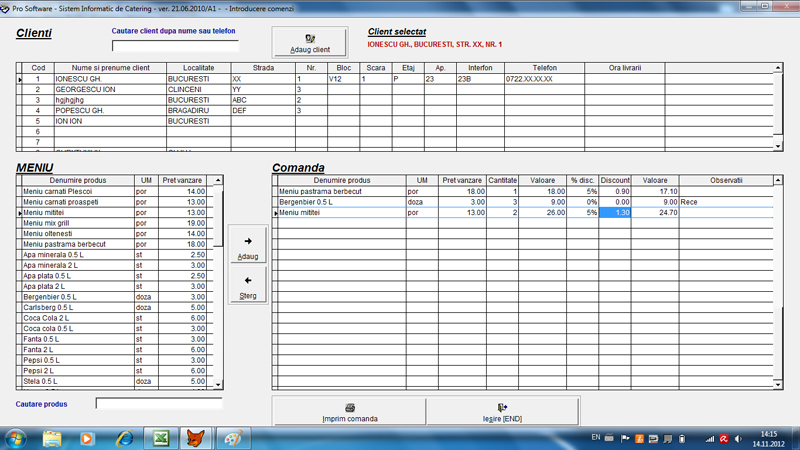The height and width of the screenshot is (450, 800).
Task: Print order with Imprim comanda button
Action: pos(349,411)
